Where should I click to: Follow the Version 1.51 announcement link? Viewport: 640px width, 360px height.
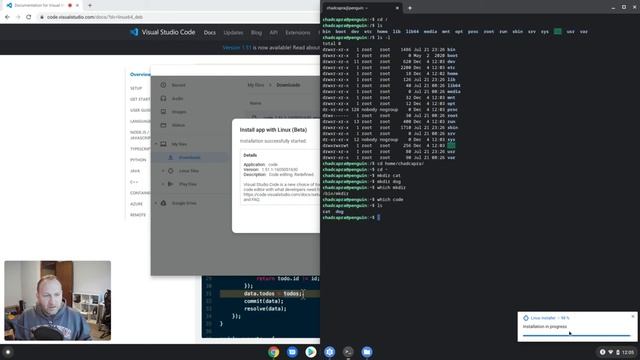click(x=237, y=47)
